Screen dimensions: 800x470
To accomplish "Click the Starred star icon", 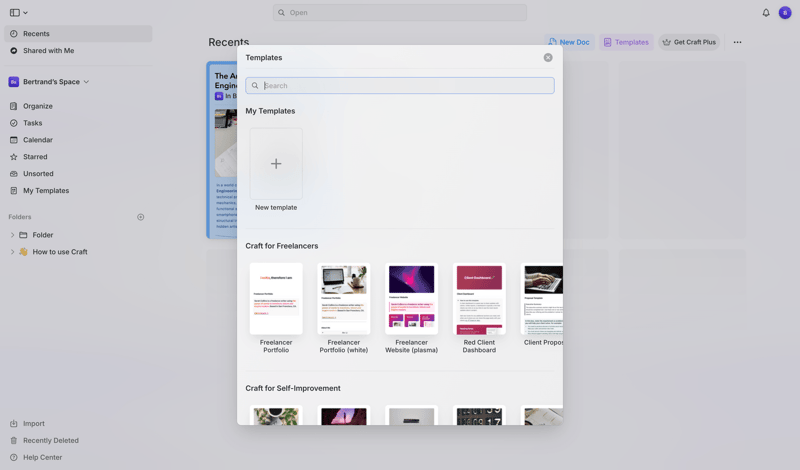I will (14, 157).
